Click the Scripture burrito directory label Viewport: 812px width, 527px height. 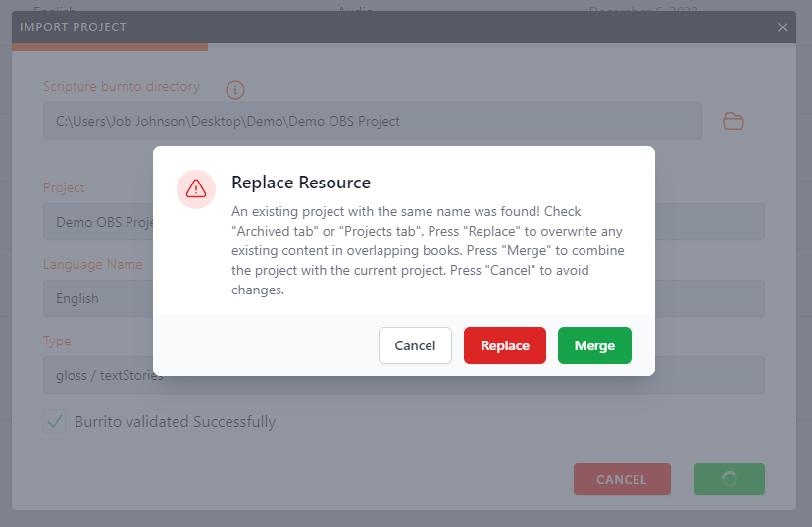[122, 86]
